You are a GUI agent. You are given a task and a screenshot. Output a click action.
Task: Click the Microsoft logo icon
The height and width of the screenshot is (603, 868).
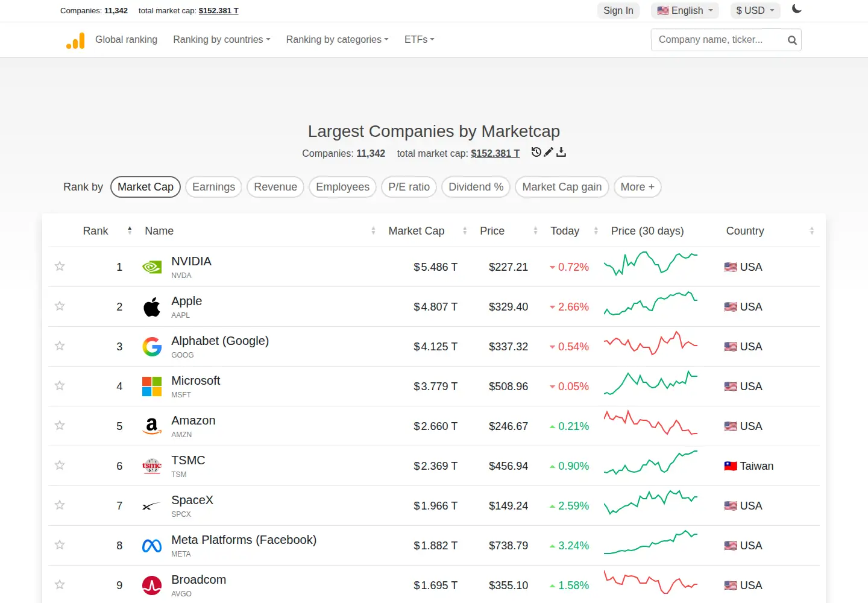pos(152,387)
